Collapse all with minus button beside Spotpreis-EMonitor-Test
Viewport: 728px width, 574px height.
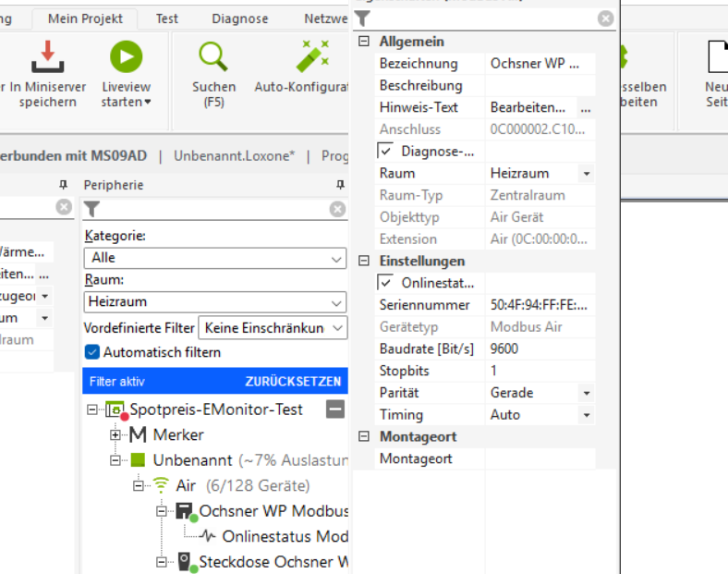click(335, 409)
